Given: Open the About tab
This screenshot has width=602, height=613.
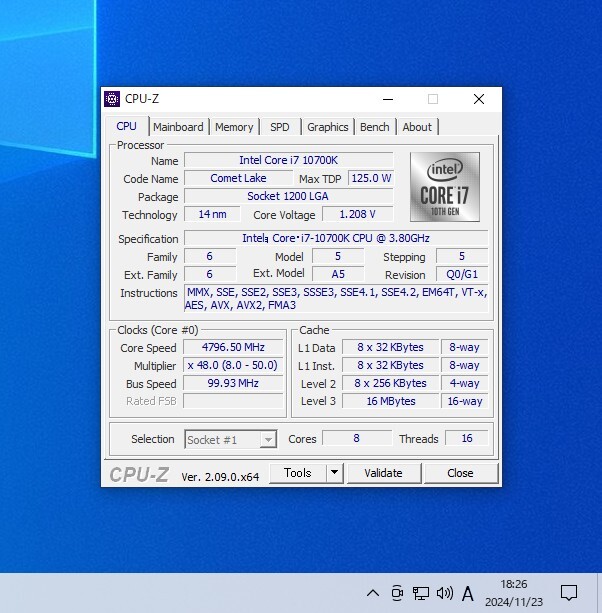Looking at the screenshot, I should click(417, 127).
